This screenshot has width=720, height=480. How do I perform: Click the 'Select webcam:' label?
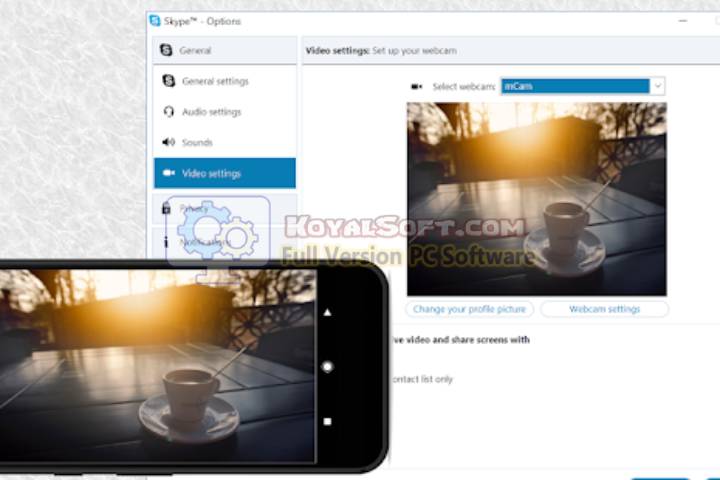coord(464,86)
